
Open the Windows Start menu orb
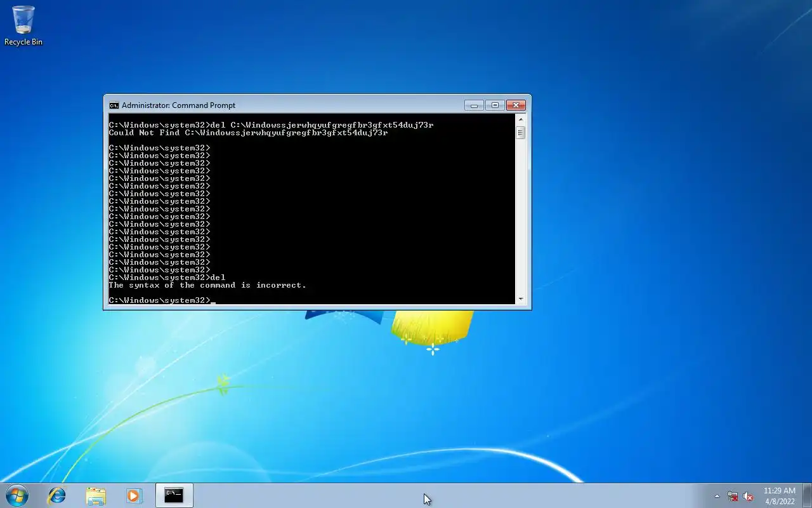[17, 495]
